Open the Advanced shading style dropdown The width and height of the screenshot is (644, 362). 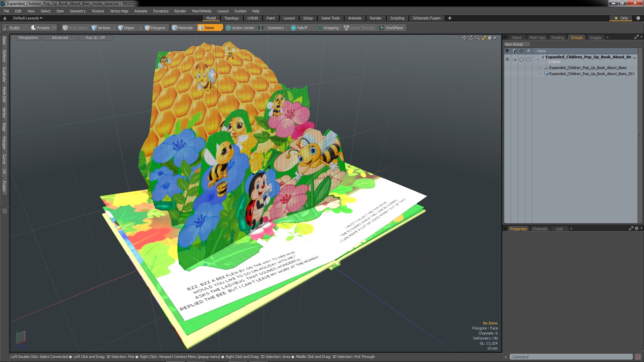pos(60,38)
